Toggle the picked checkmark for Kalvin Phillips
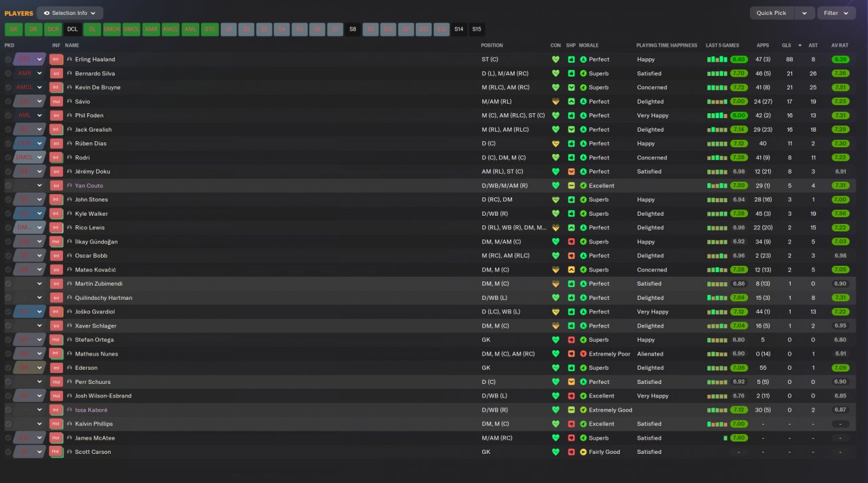This screenshot has height=483, width=868. pyautogui.click(x=8, y=424)
